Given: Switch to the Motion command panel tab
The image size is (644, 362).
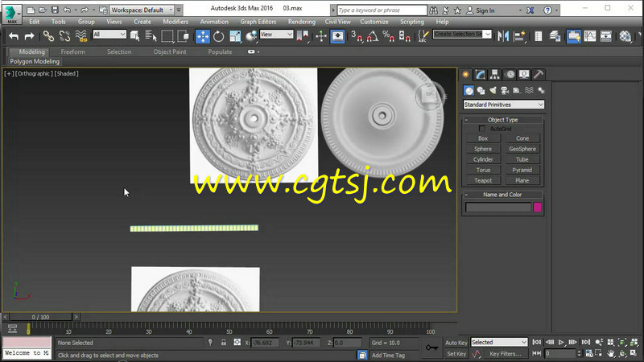Looking at the screenshot, I should pos(510,74).
